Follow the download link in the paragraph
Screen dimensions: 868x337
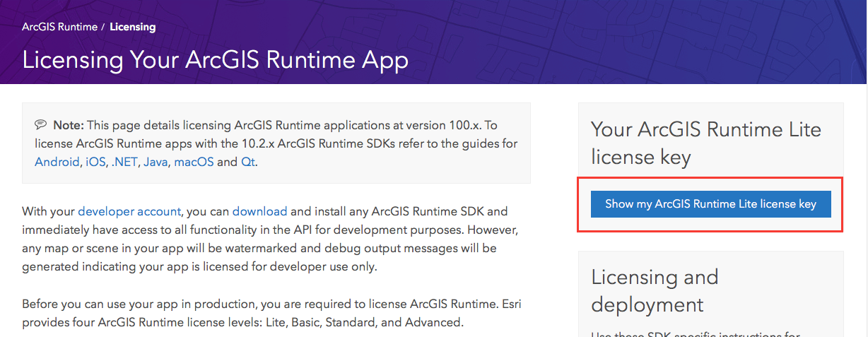259,211
